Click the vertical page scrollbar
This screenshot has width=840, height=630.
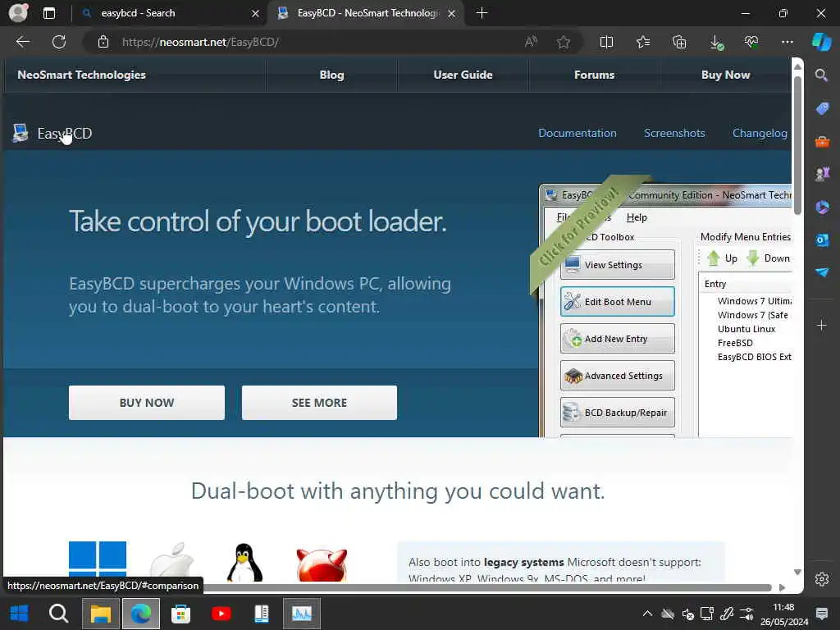797,144
